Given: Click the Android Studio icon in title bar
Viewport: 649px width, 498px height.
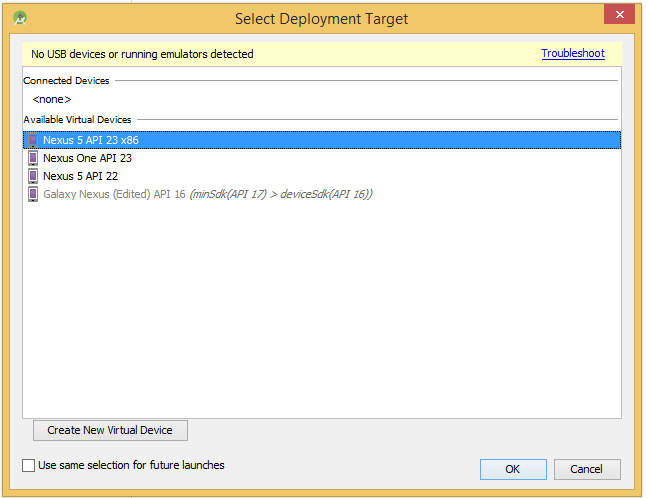Looking at the screenshot, I should tap(20, 18).
